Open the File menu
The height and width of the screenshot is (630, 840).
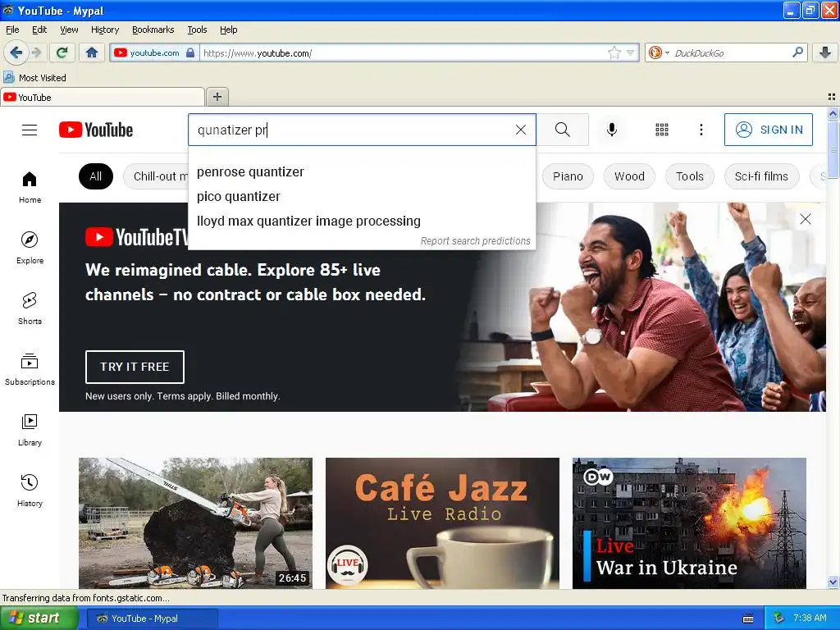12,30
